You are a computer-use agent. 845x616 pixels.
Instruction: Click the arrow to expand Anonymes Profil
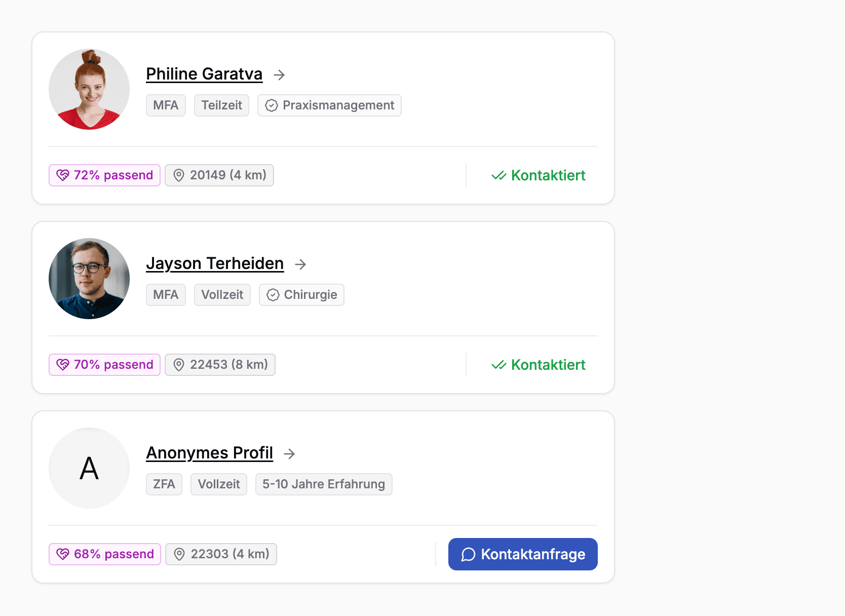tap(290, 454)
